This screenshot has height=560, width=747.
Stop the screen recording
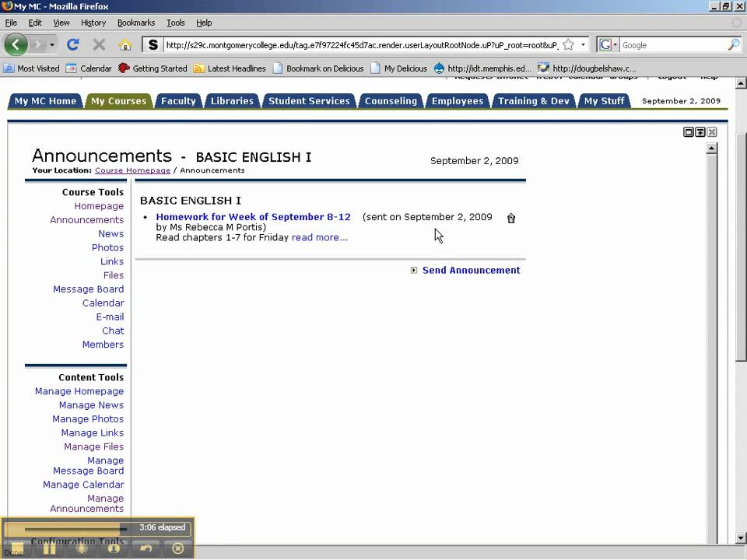pos(18,548)
